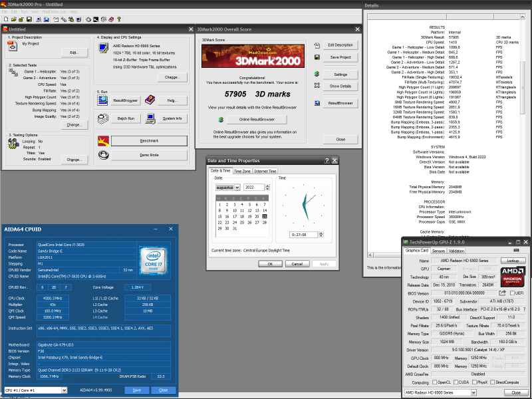Click the Show Details button

340,86
